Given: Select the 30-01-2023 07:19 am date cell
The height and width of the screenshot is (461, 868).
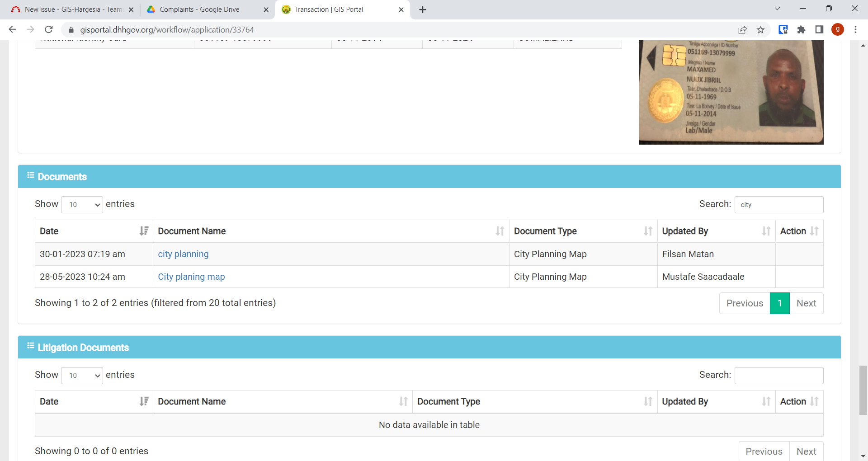Looking at the screenshot, I should (x=94, y=254).
